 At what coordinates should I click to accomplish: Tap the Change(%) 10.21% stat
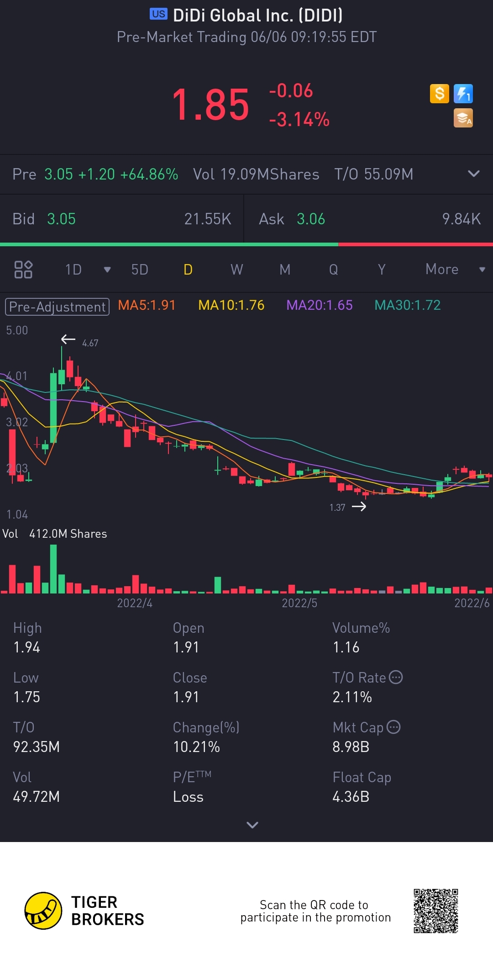(x=206, y=737)
